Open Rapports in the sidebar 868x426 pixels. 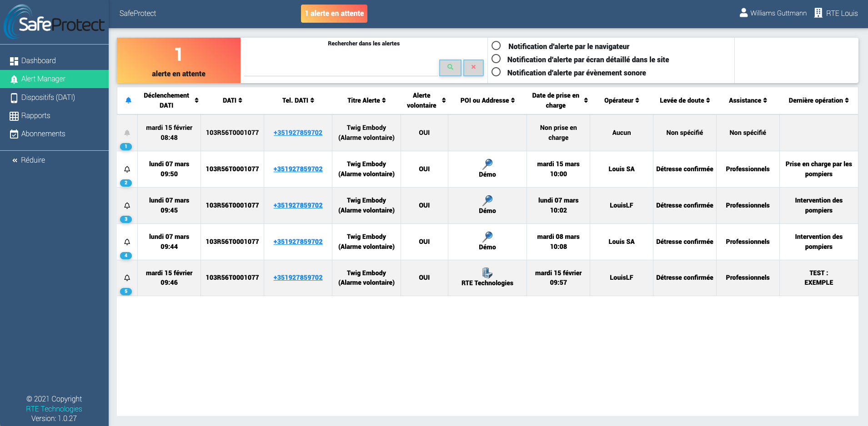coord(54,115)
